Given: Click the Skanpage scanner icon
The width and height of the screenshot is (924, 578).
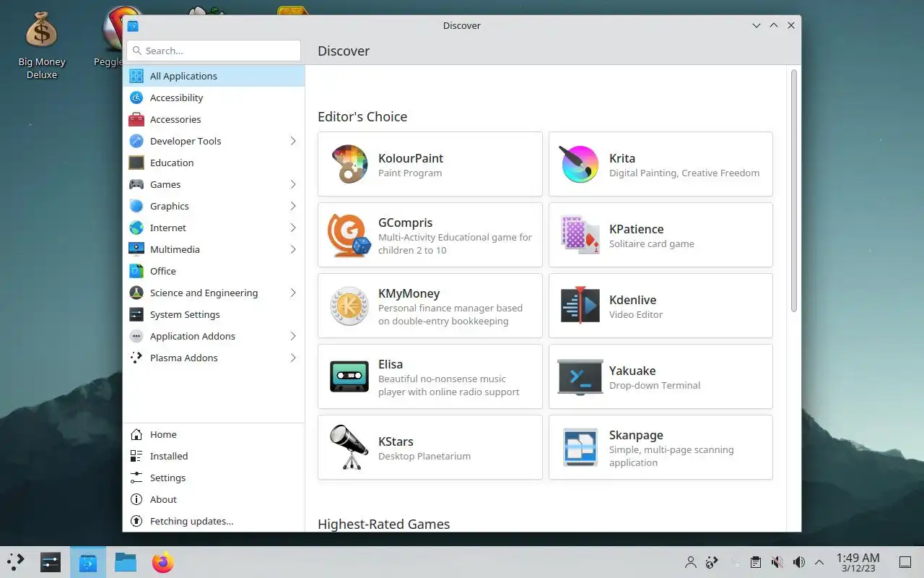Looking at the screenshot, I should click(x=580, y=447).
